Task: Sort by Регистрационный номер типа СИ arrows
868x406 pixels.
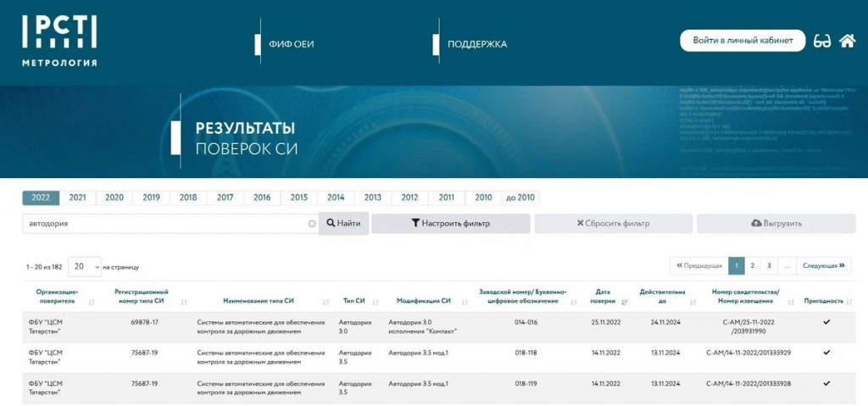Action: click(184, 302)
